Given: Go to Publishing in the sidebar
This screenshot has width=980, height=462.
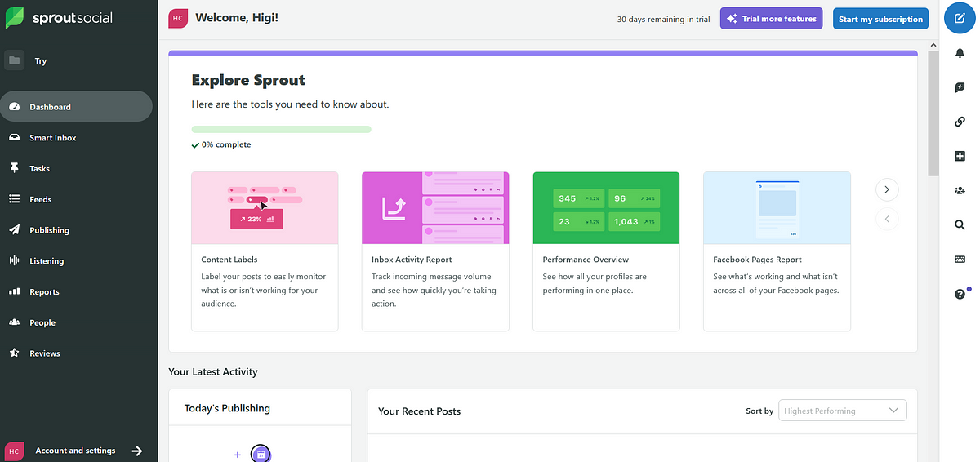Looking at the screenshot, I should click(49, 230).
